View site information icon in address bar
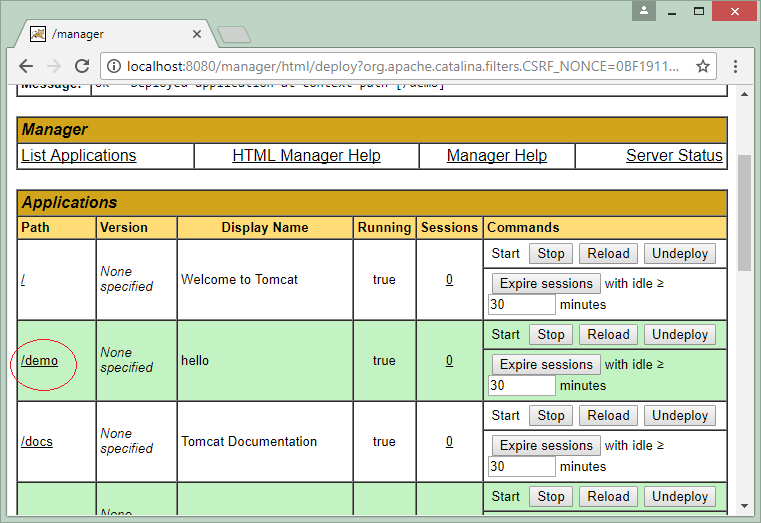761x523 pixels. click(x=114, y=66)
